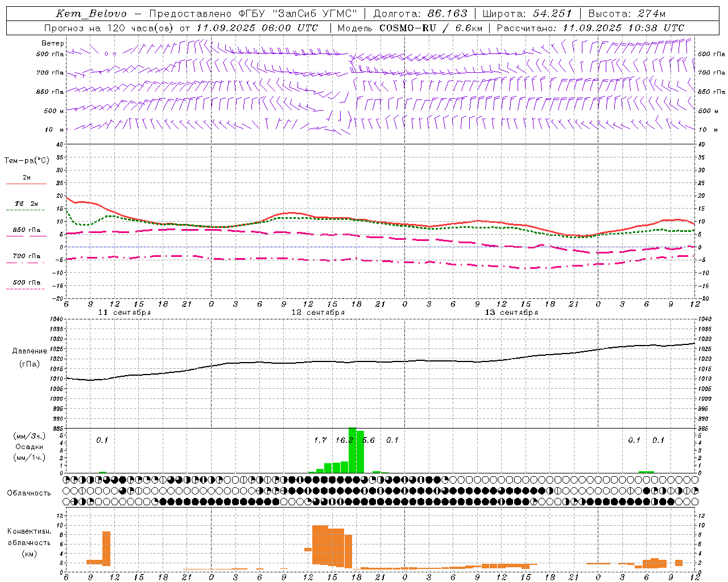
Task: Click the Облачность cloudiness label
Action: tap(29, 493)
